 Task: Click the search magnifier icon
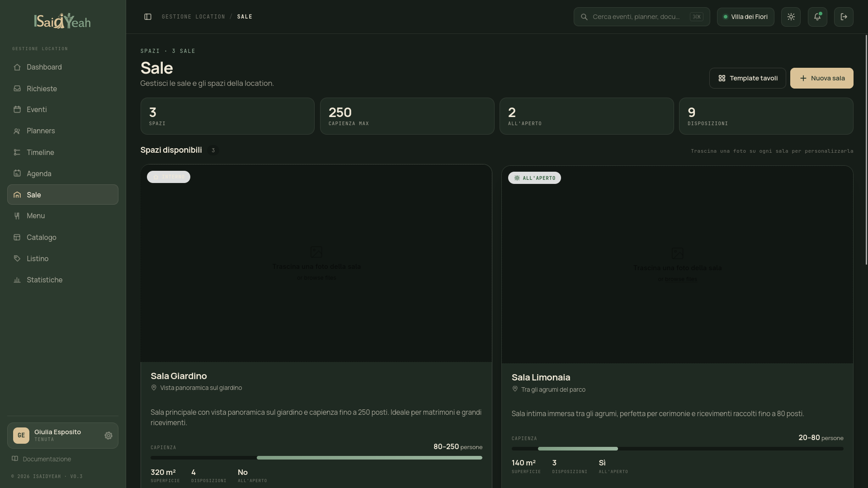pos(584,17)
